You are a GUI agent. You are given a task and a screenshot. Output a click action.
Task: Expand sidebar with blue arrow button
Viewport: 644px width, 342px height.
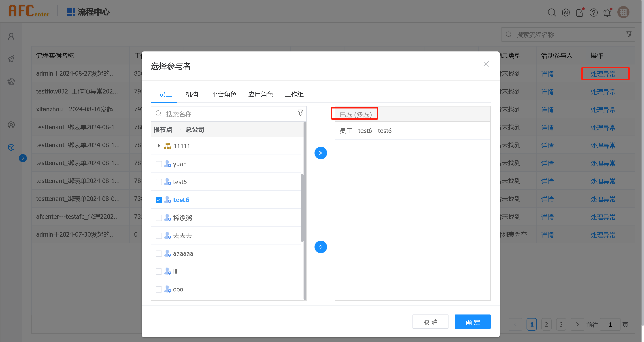[x=23, y=158]
